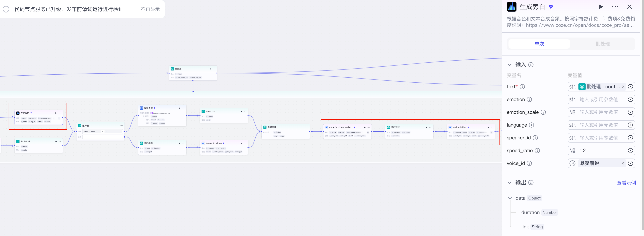Show info for language parameter
Image resolution: width=644 pixels, height=236 pixels.
pos(531,125)
